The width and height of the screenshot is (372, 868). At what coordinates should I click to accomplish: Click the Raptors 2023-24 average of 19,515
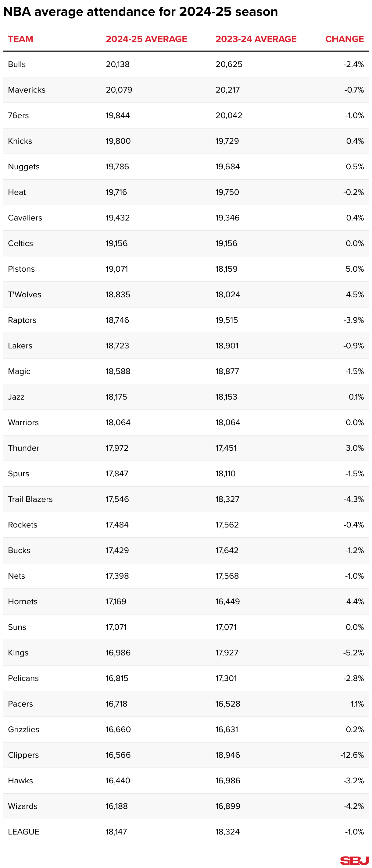pyautogui.click(x=226, y=320)
